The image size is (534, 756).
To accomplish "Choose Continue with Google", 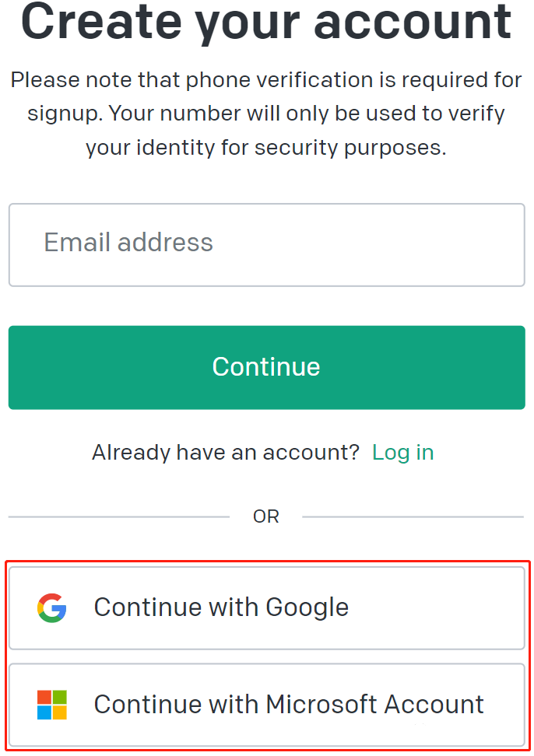I will [x=266, y=608].
